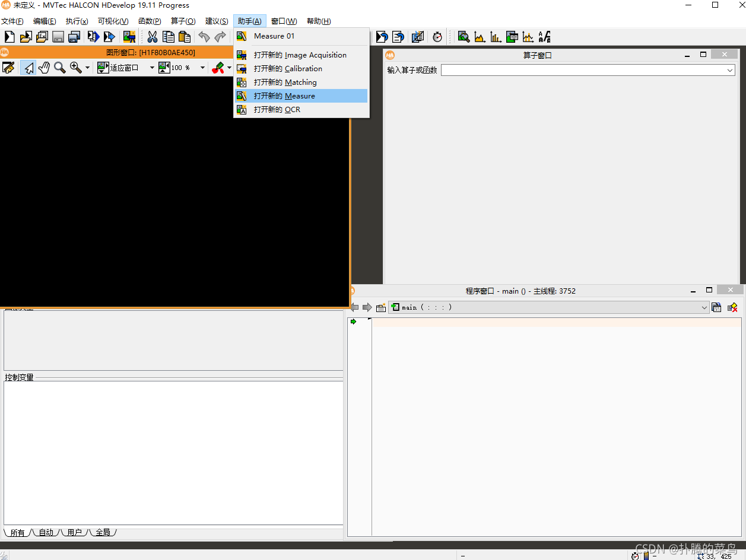Open the gray histogram tool icon

pyautogui.click(x=480, y=37)
